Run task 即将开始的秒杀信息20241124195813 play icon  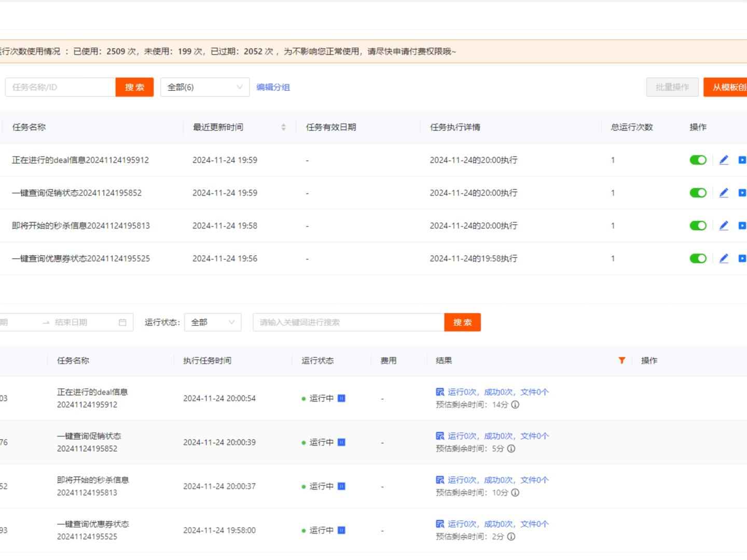coord(742,225)
